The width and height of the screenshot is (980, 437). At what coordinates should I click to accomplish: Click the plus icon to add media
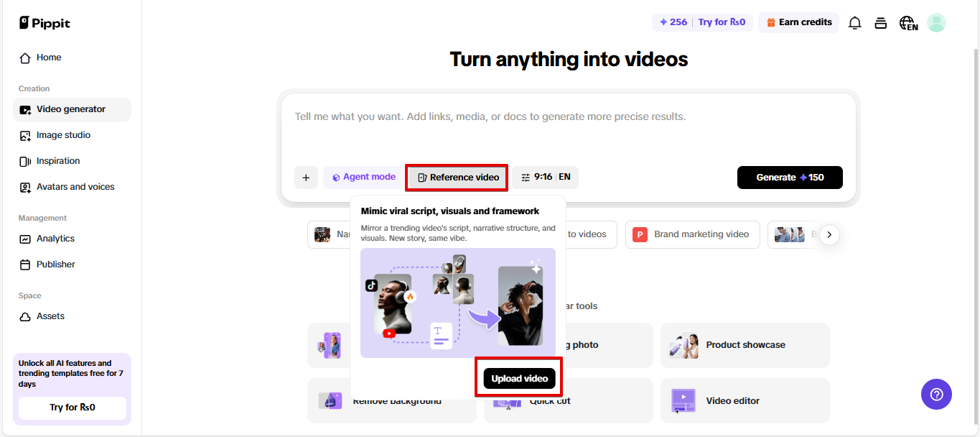pyautogui.click(x=306, y=178)
